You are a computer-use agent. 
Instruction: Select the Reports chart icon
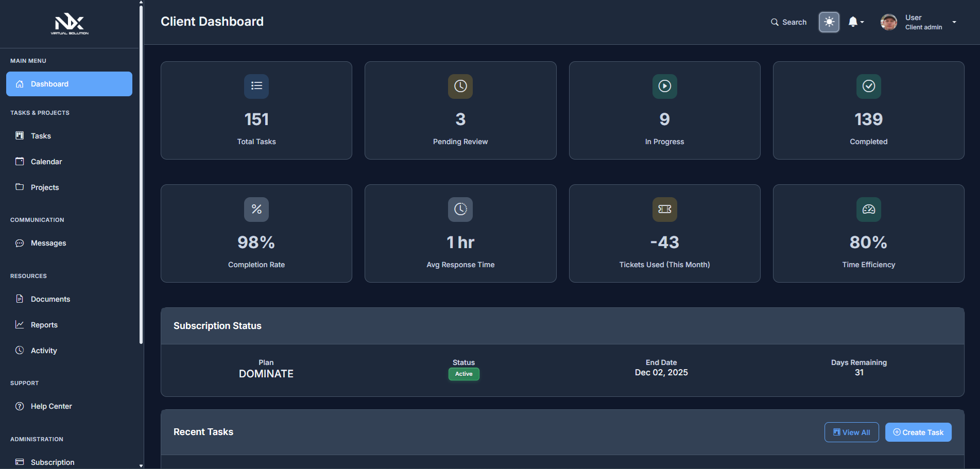20,324
